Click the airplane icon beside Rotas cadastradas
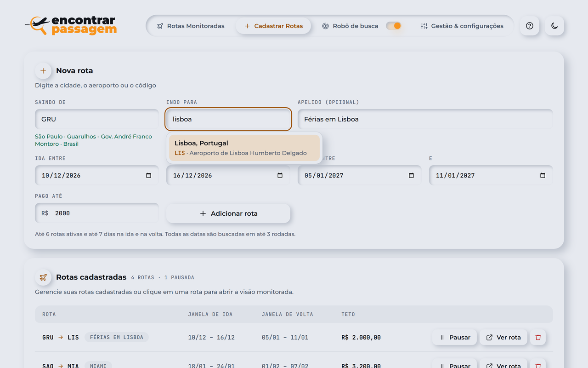The width and height of the screenshot is (588, 368). point(43,277)
